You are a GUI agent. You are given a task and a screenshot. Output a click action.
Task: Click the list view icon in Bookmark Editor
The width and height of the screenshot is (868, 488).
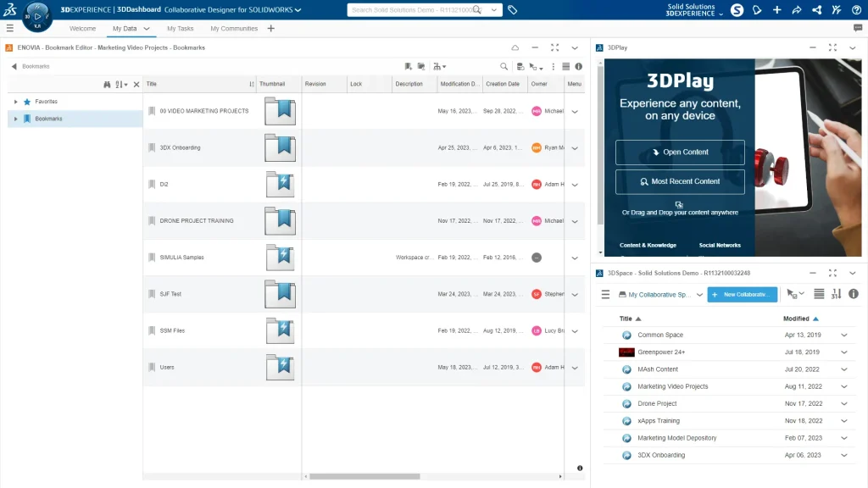tap(565, 66)
